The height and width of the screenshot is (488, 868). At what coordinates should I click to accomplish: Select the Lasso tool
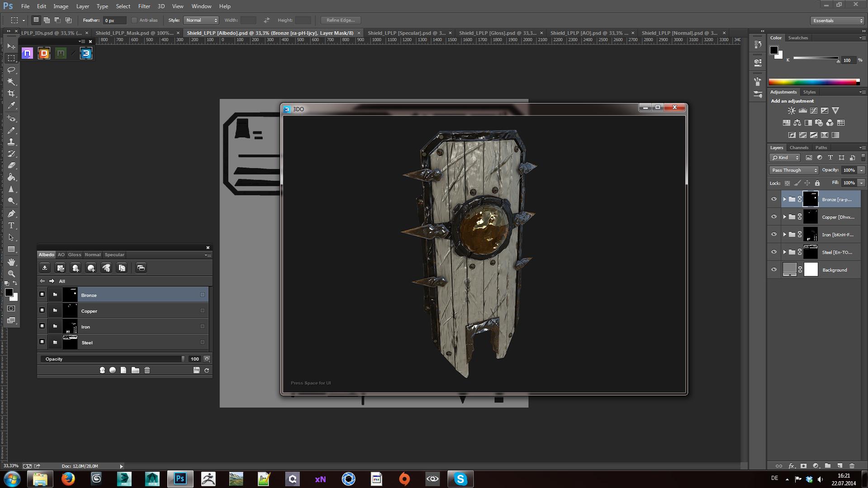point(12,70)
